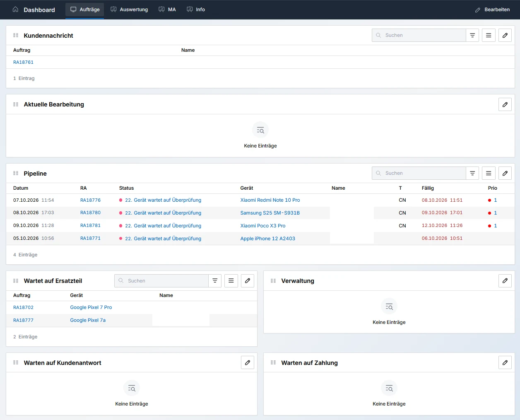Open Apple iPhone 12 A2403 device link
This screenshot has height=420, width=520.
(x=268, y=239)
